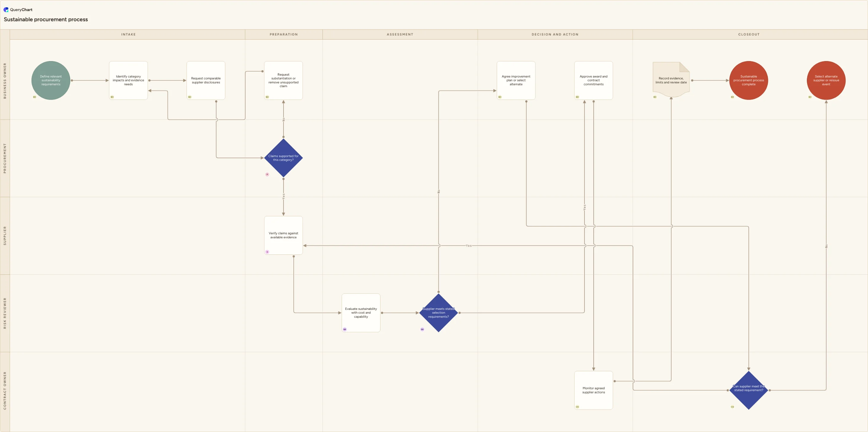The height and width of the screenshot is (432, 868).
Task: Select the BUSINESS OWNER lane label
Action: tap(5, 80)
